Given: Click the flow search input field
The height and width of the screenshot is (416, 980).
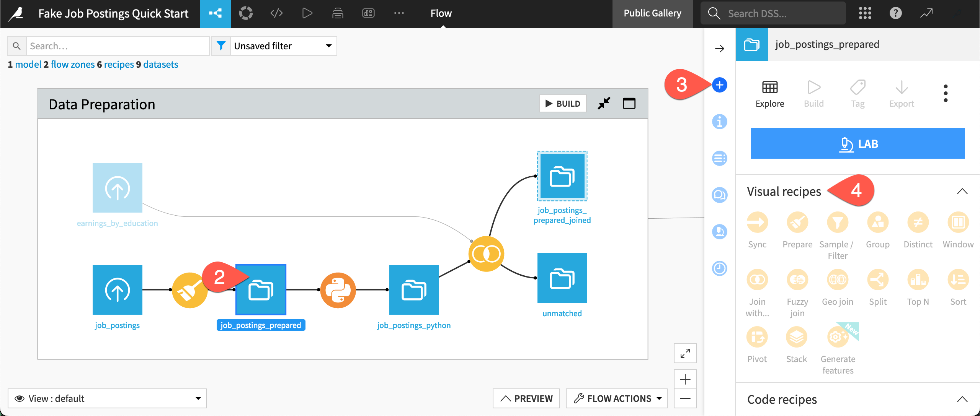Looking at the screenshot, I should (x=118, y=46).
